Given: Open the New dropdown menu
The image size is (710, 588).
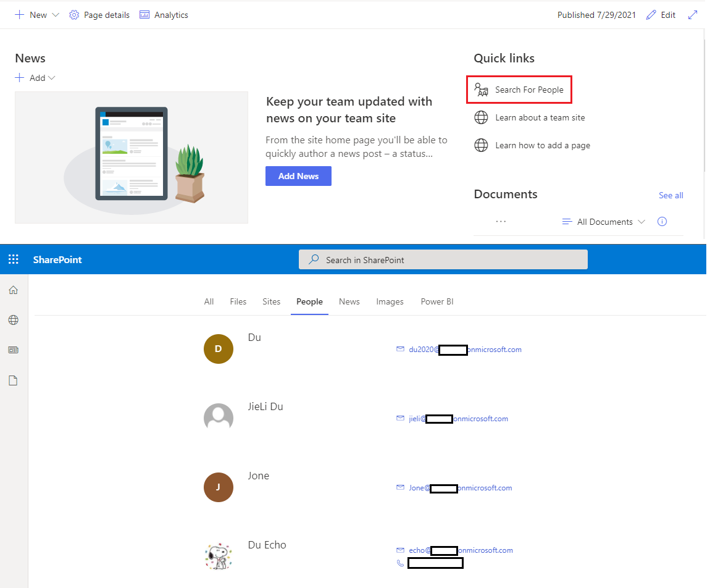Looking at the screenshot, I should (36, 14).
